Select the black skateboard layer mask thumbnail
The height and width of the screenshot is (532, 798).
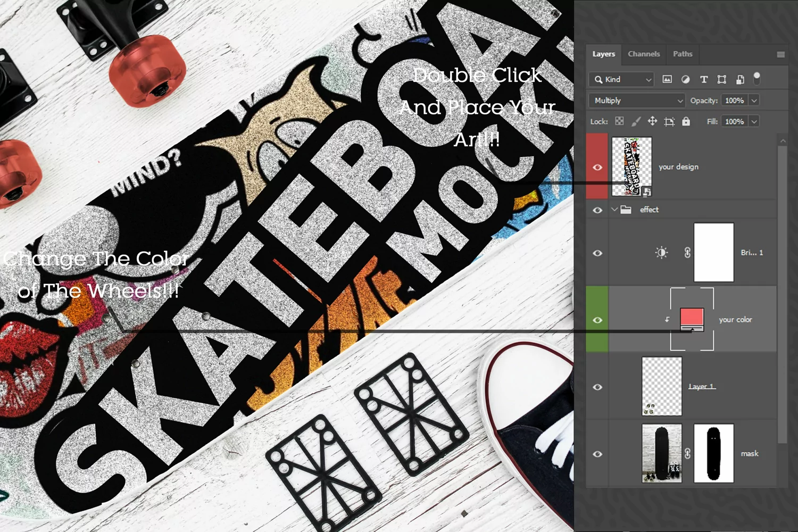coord(714,453)
